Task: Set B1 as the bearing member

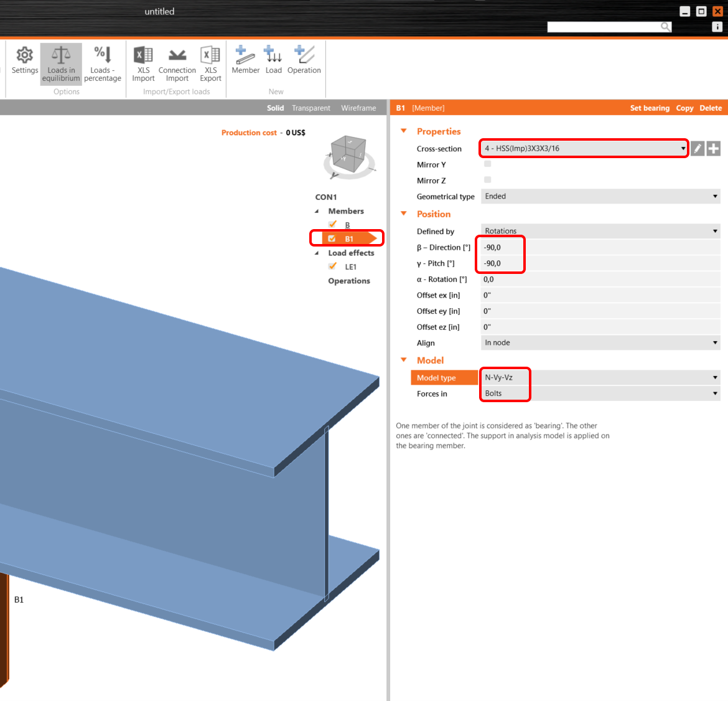Action: click(650, 108)
